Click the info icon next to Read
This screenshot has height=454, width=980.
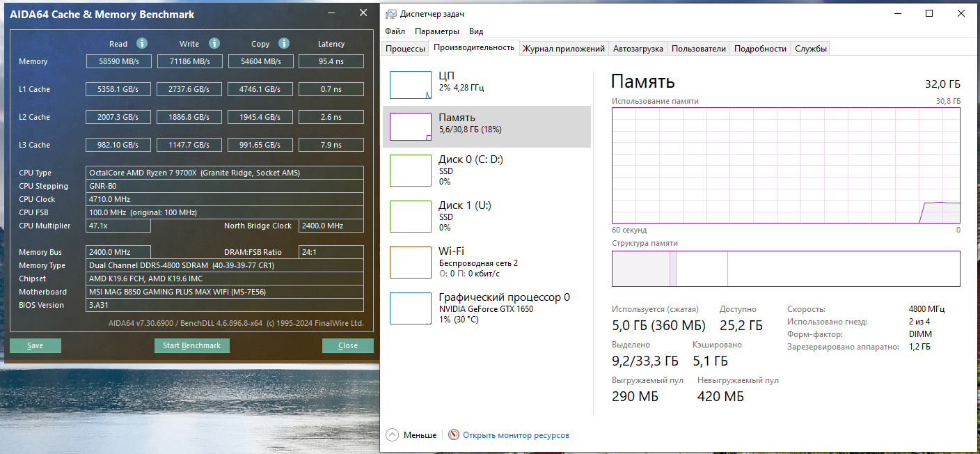142,43
